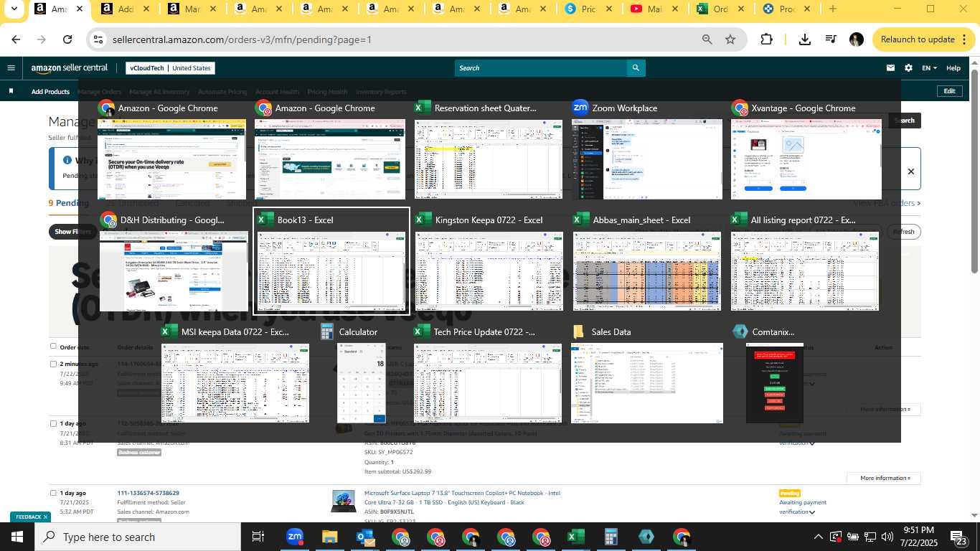Open the Windows Start menu
This screenshot has width=980, height=551.
click(17, 537)
